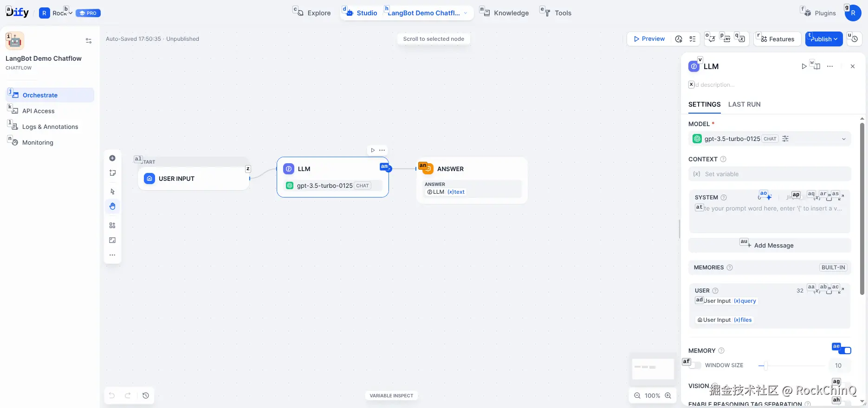The height and width of the screenshot is (408, 868).
Task: Open Knowledge section
Action: (x=505, y=13)
